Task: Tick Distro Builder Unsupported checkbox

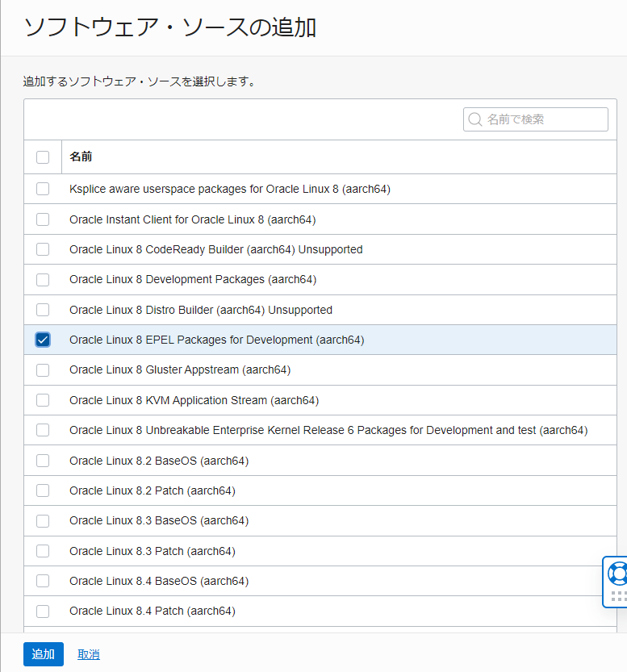Action: point(43,310)
